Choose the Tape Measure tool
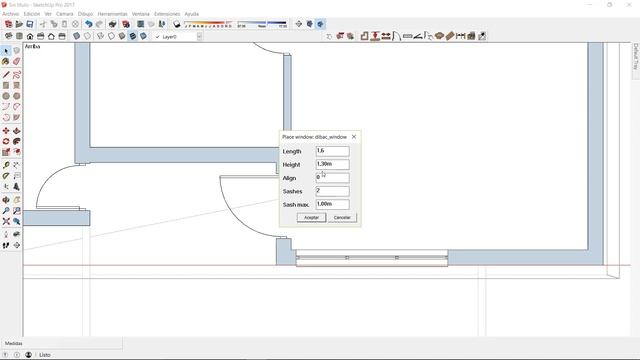 coord(6,165)
